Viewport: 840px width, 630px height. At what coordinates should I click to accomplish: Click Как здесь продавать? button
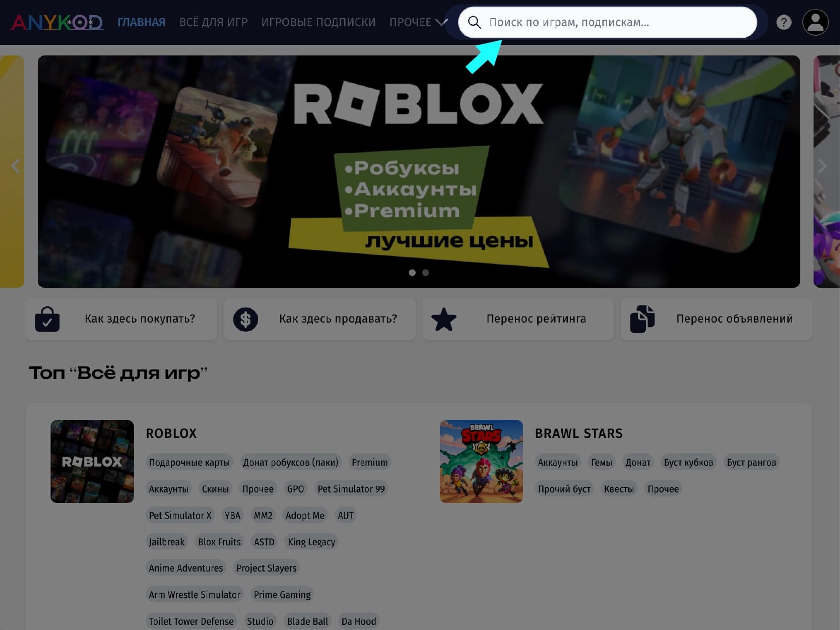click(319, 319)
